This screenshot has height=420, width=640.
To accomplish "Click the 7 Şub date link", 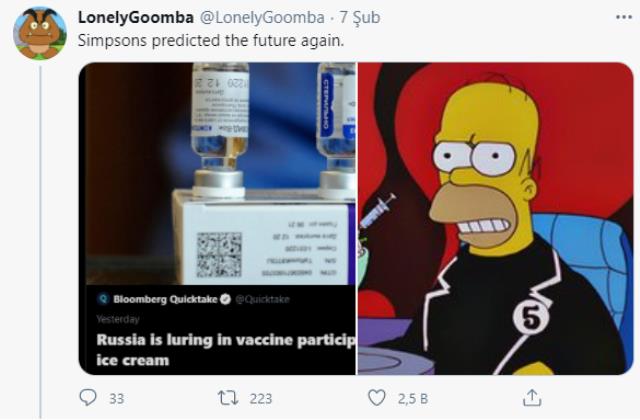I will click(x=360, y=18).
